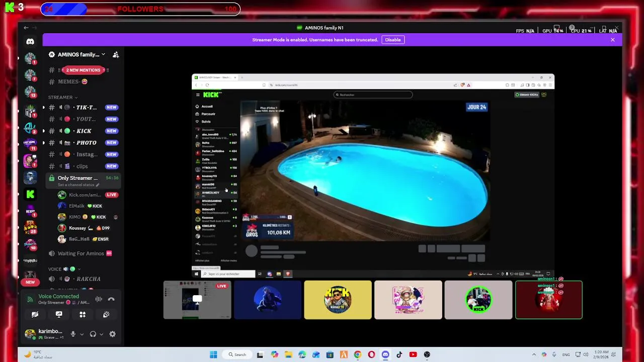Open Google Chrome from taskbar

tap(358, 354)
